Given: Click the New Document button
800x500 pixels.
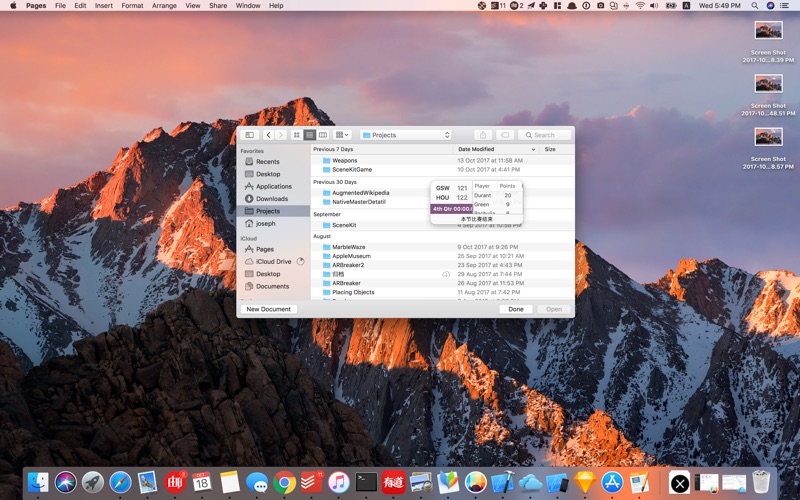Looking at the screenshot, I should [268, 309].
